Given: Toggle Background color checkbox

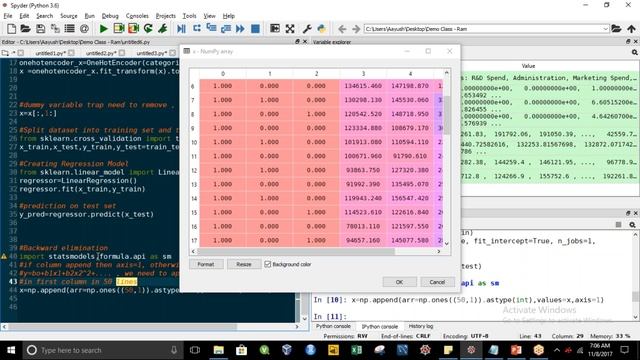Looking at the screenshot, I should click(268, 264).
